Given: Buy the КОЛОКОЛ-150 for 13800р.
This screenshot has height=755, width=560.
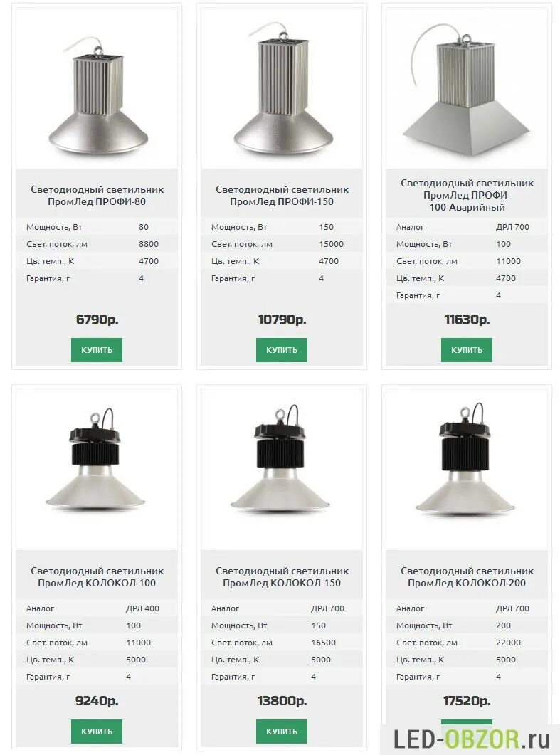Looking at the screenshot, I should (282, 732).
